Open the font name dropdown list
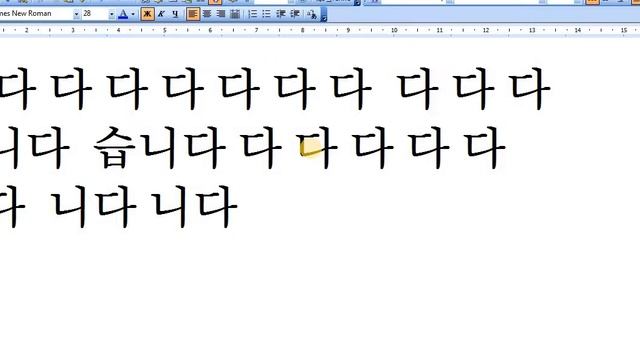 76,14
